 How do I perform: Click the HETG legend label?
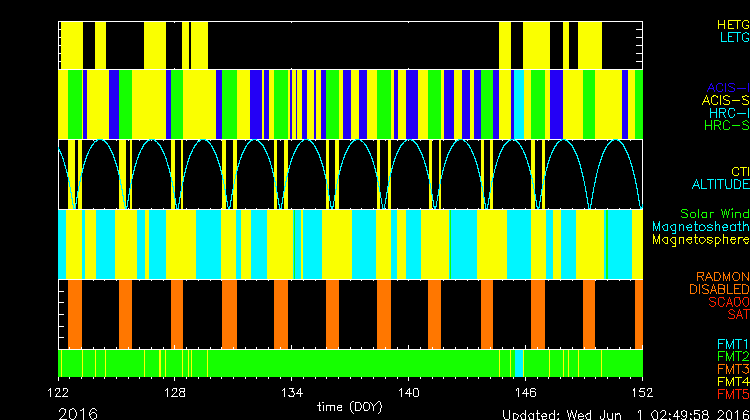click(x=731, y=23)
